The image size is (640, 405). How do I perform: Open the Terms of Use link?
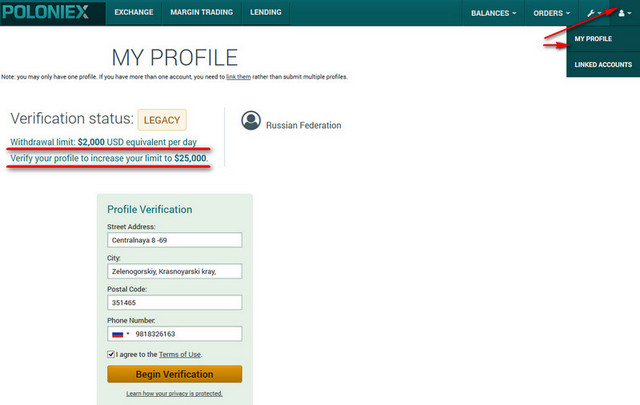pos(180,354)
